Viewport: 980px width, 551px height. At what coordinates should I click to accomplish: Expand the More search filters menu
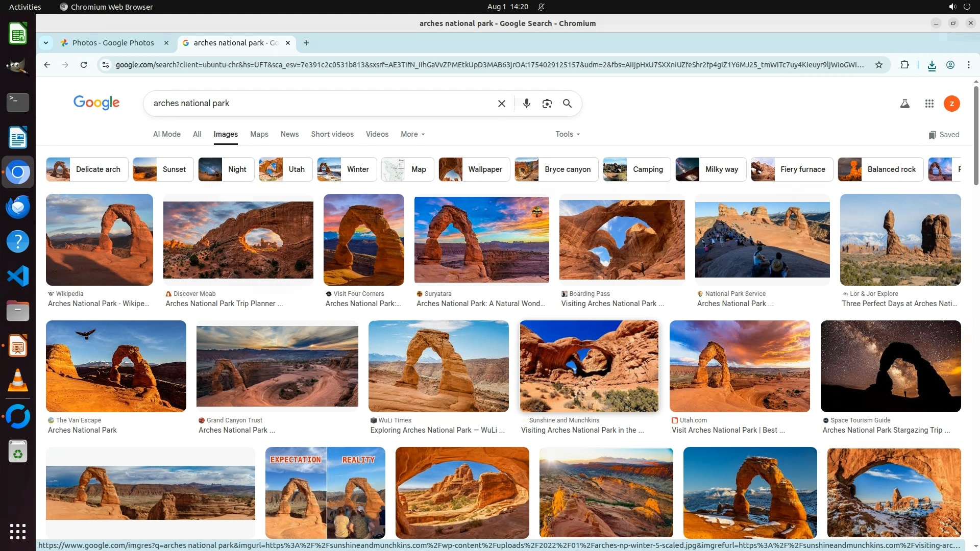tap(412, 134)
